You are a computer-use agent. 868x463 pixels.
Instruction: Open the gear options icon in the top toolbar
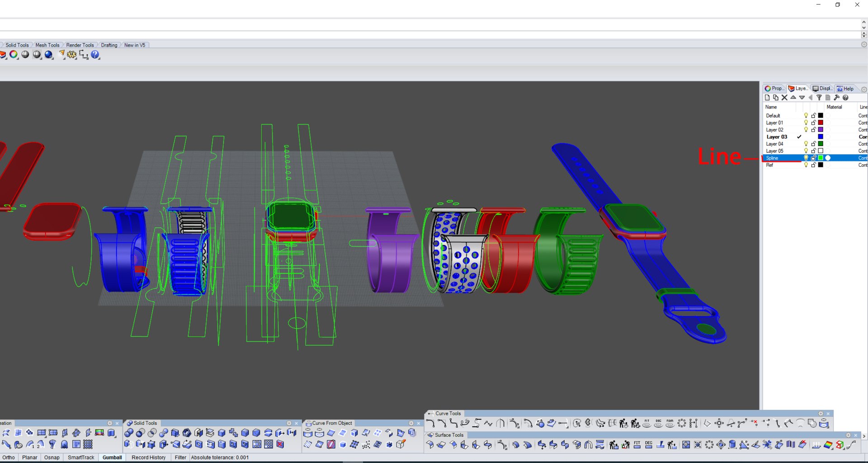72,55
